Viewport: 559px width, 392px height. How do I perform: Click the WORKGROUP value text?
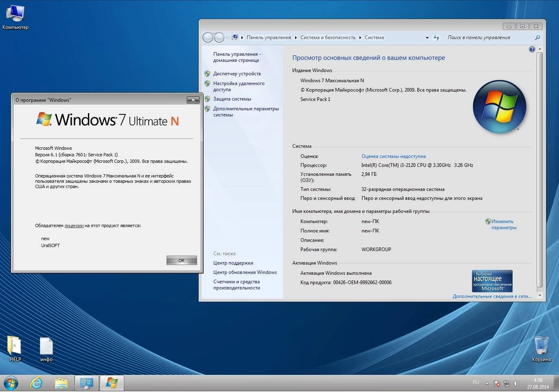(x=376, y=250)
